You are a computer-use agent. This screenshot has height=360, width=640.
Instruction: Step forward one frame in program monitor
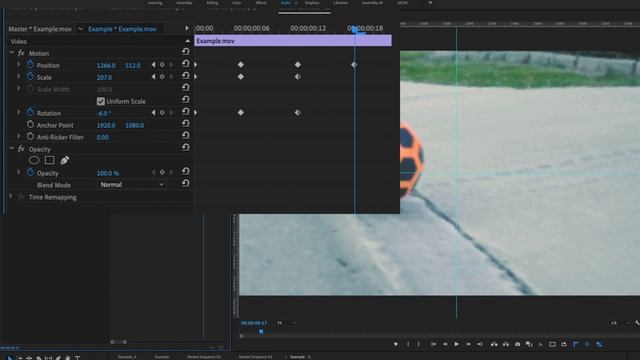point(468,344)
